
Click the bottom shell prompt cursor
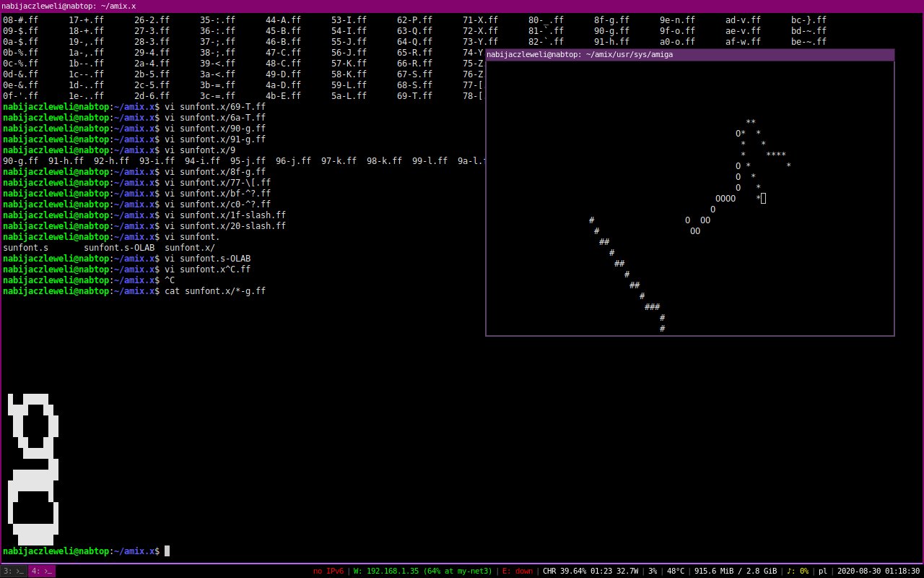167,551
